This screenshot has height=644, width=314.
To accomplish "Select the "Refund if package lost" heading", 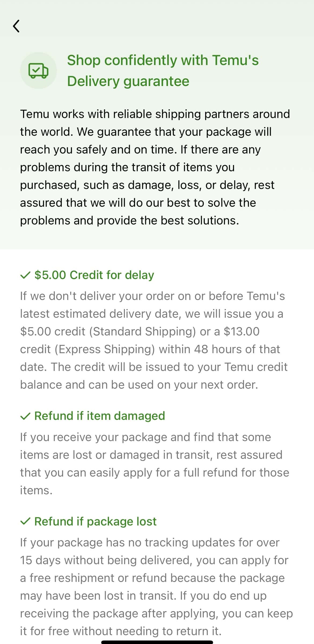I will 95,521.
